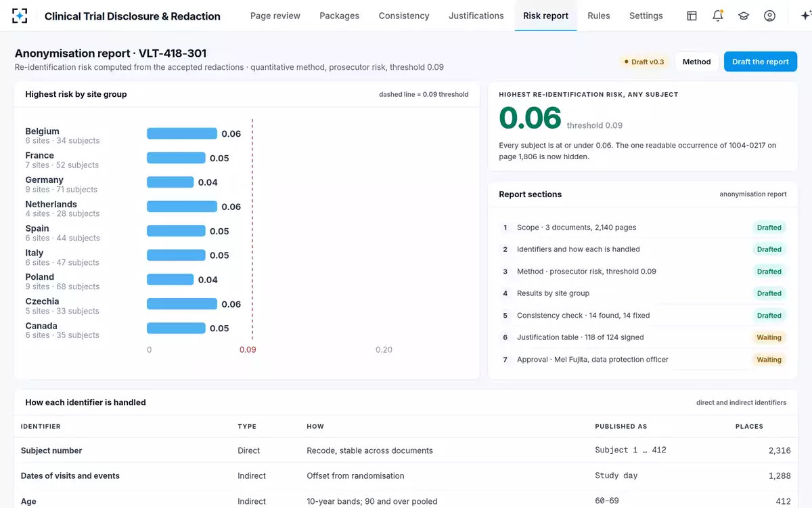
Task: Click the Study day published value
Action: pos(616,475)
